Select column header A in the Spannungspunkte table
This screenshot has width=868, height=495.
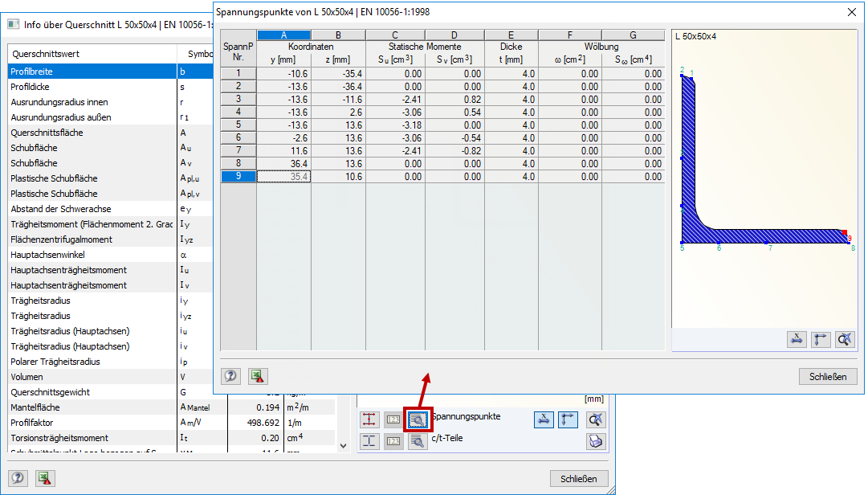click(283, 35)
